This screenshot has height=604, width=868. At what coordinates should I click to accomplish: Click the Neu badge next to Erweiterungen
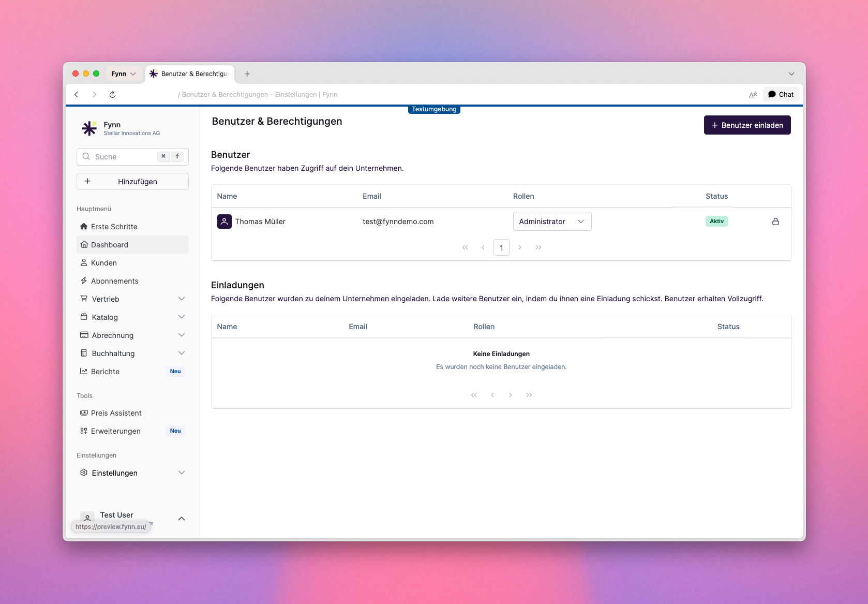coord(175,431)
